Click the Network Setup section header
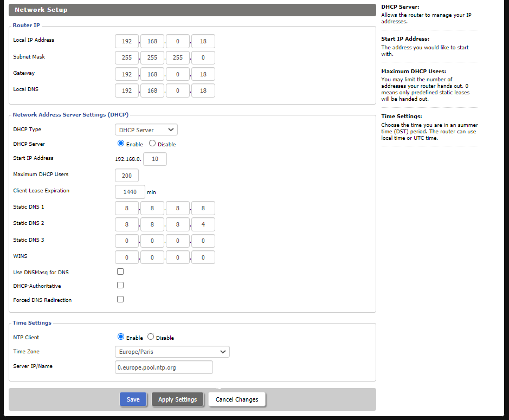Screen dimensions: 509x420 click(x=192, y=10)
